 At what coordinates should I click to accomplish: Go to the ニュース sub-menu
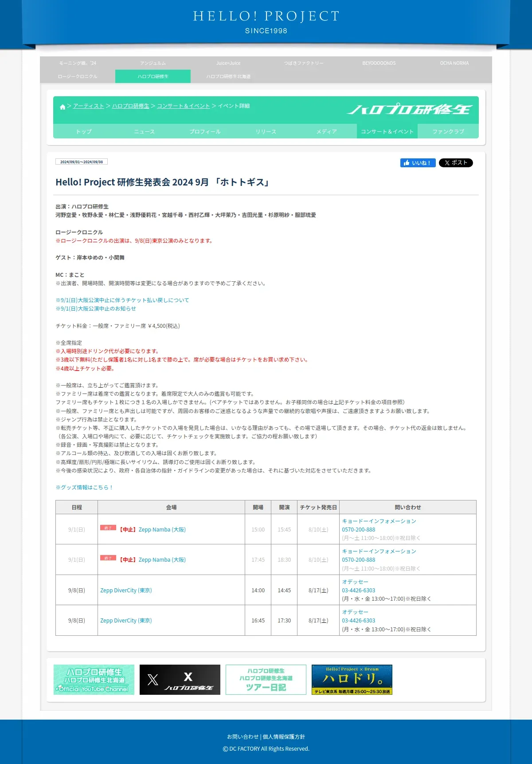(144, 131)
